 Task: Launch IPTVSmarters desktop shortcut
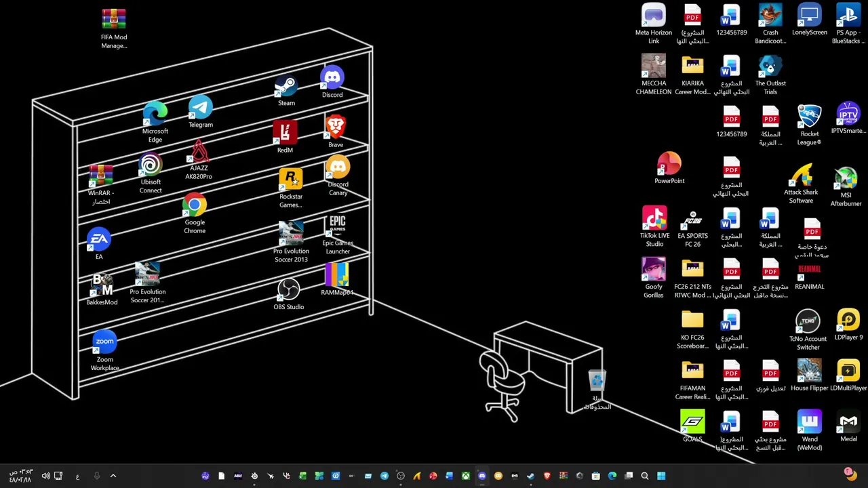[848, 118]
